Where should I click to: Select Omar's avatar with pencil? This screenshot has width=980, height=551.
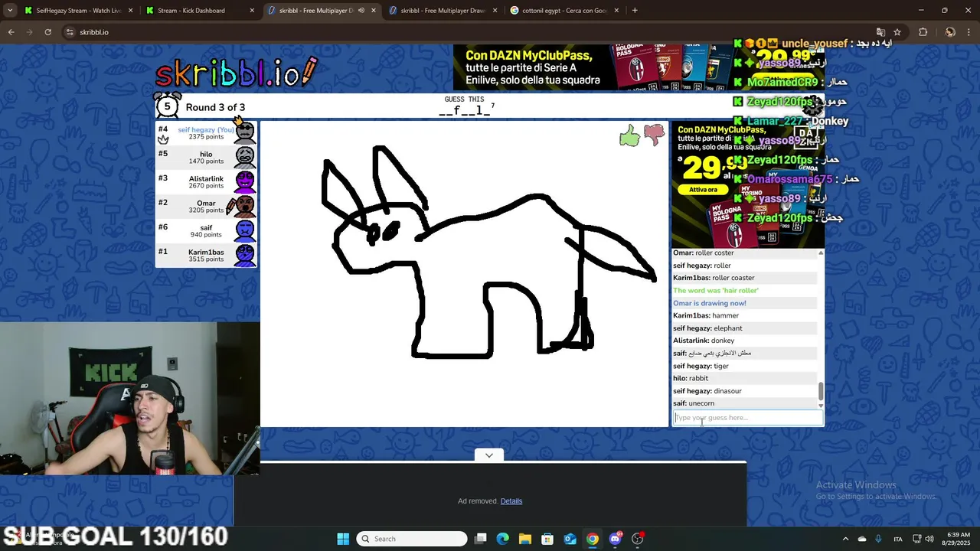[x=244, y=206]
